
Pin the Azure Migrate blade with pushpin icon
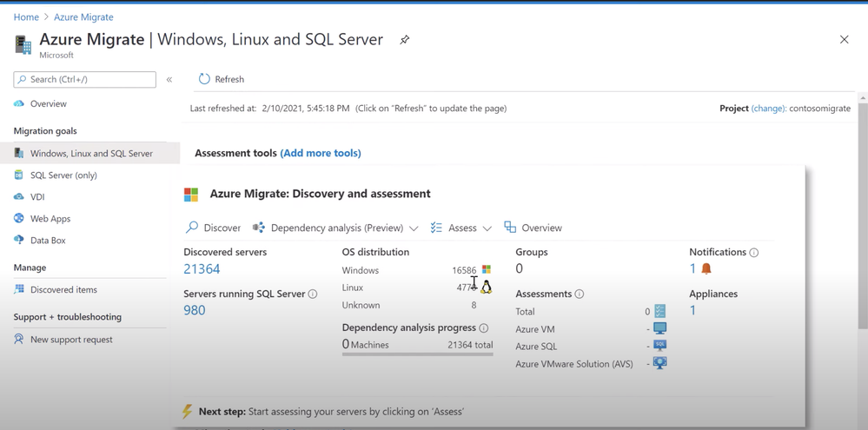[405, 40]
